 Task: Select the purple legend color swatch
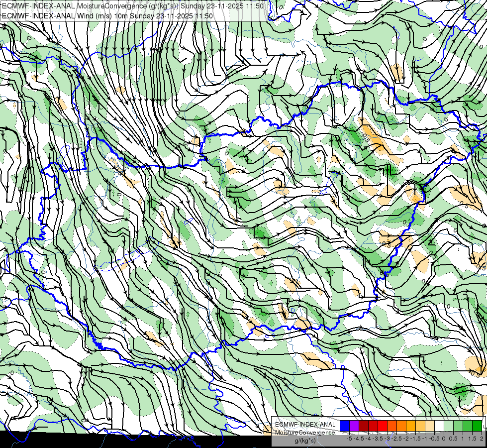pyautogui.click(x=354, y=426)
